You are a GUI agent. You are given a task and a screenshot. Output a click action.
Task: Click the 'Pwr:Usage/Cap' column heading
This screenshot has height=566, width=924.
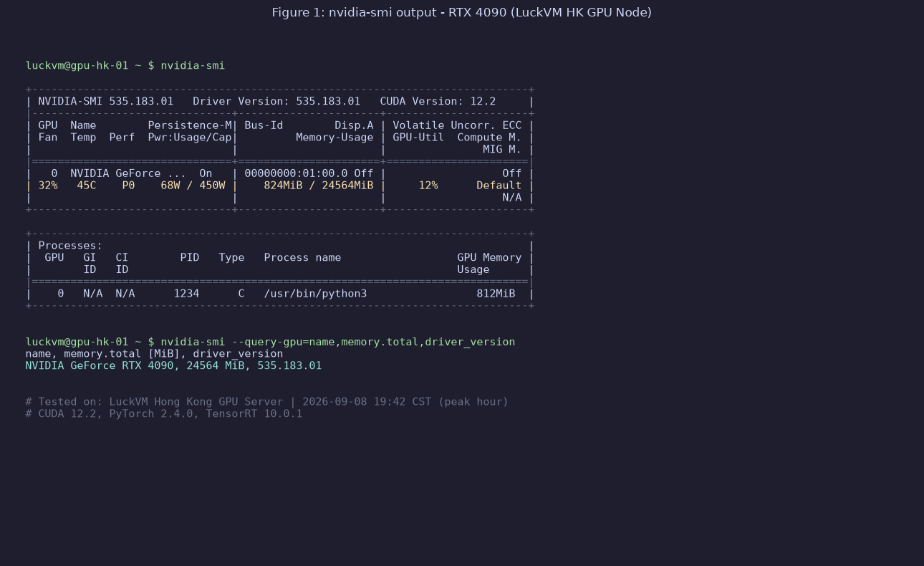click(190, 138)
